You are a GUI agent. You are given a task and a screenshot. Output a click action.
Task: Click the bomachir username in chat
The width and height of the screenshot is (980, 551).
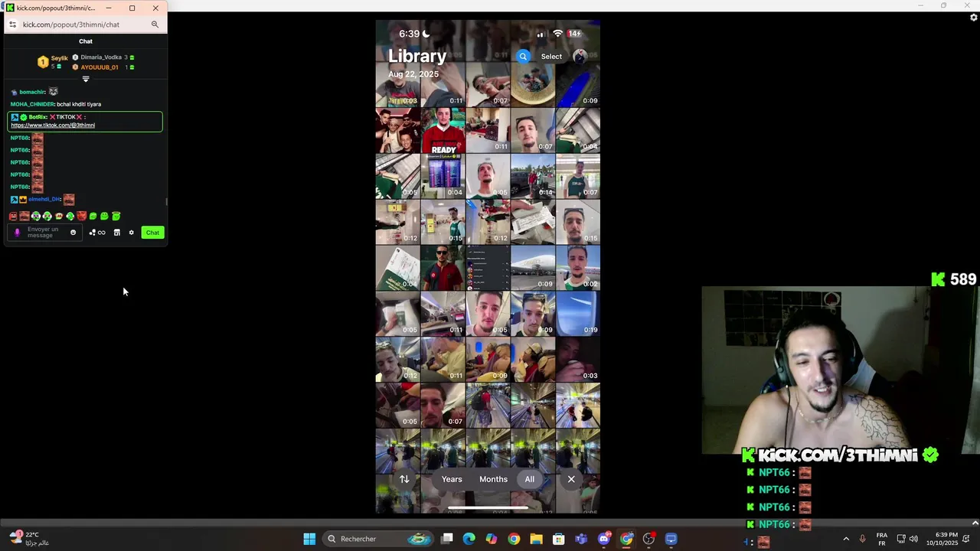coord(31,92)
